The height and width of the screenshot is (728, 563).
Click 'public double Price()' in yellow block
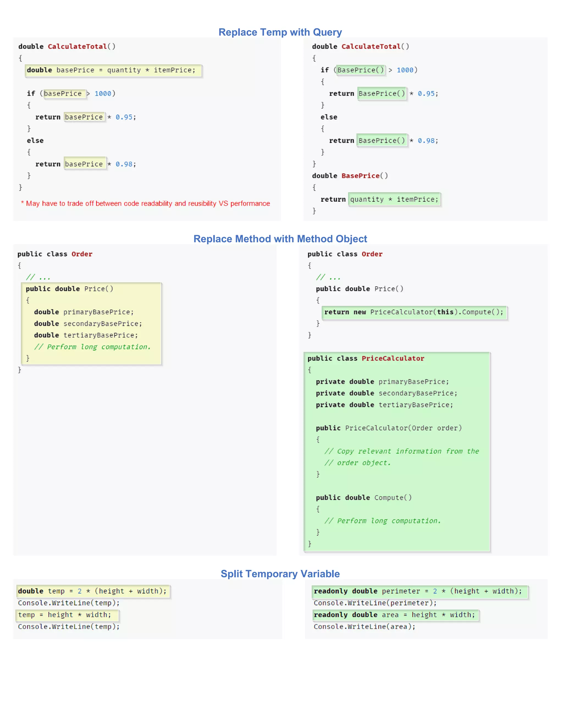point(70,289)
